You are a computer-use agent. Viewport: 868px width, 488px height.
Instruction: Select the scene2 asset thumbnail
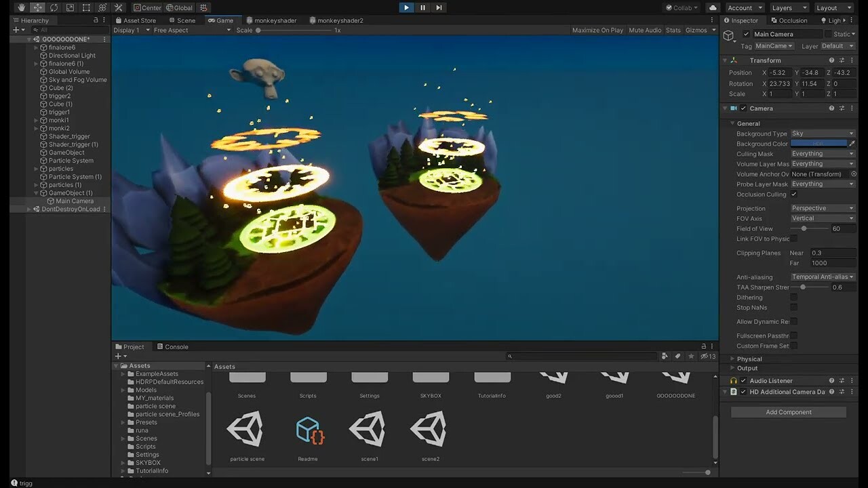point(429,428)
